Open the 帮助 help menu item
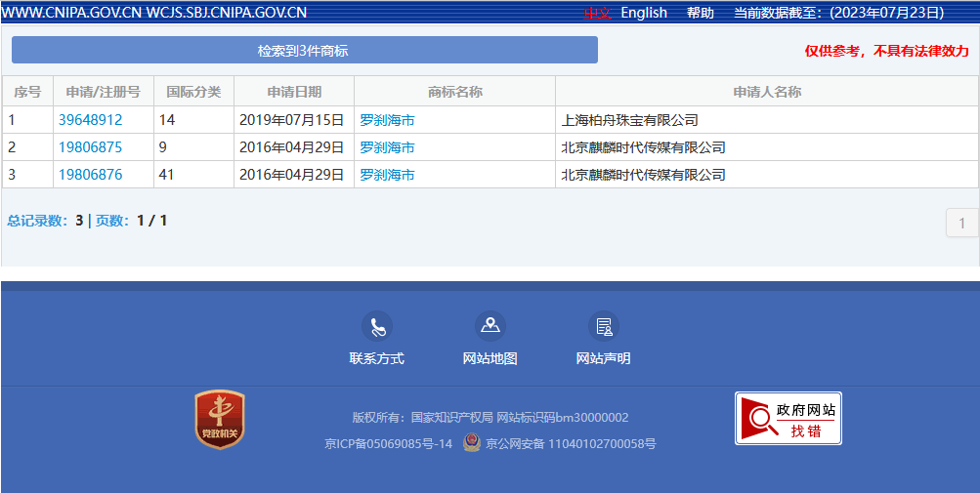The width and height of the screenshot is (980, 493). (x=700, y=13)
